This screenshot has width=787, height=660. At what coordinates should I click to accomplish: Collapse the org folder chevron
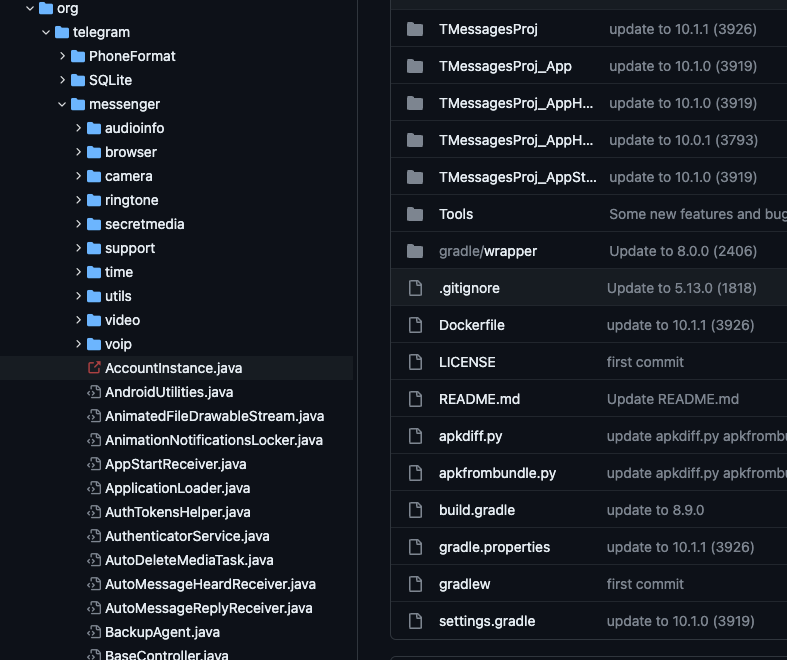(x=30, y=8)
